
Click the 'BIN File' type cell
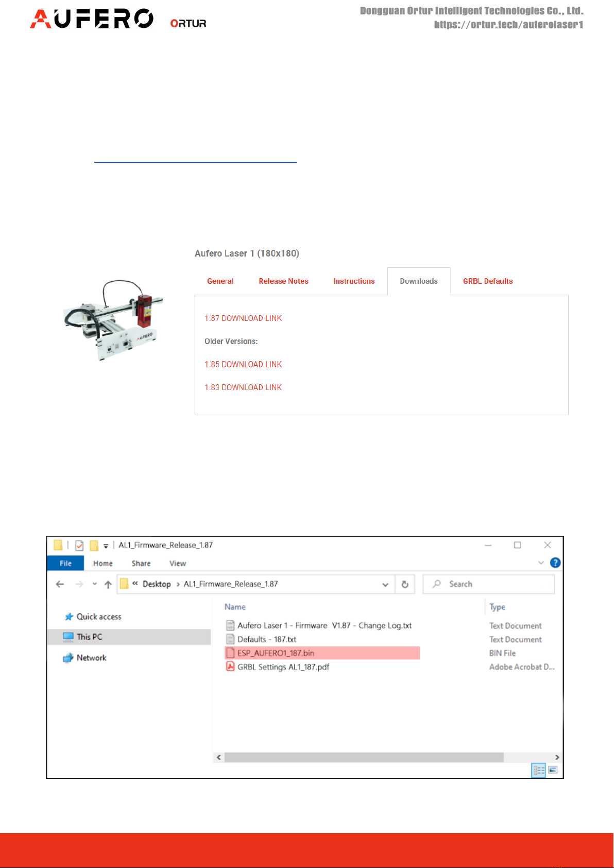[502, 653]
